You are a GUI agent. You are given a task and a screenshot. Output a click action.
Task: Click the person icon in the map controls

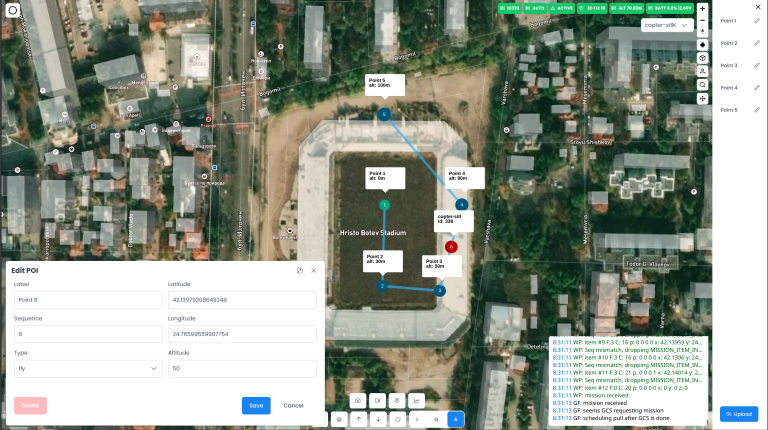tap(702, 72)
